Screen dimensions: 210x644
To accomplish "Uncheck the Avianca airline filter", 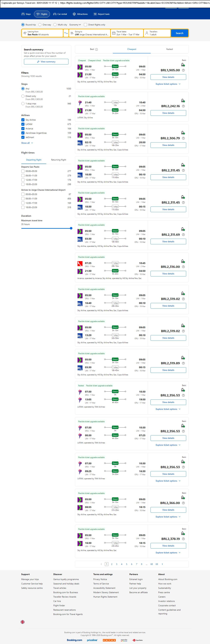I will [x=23, y=129].
